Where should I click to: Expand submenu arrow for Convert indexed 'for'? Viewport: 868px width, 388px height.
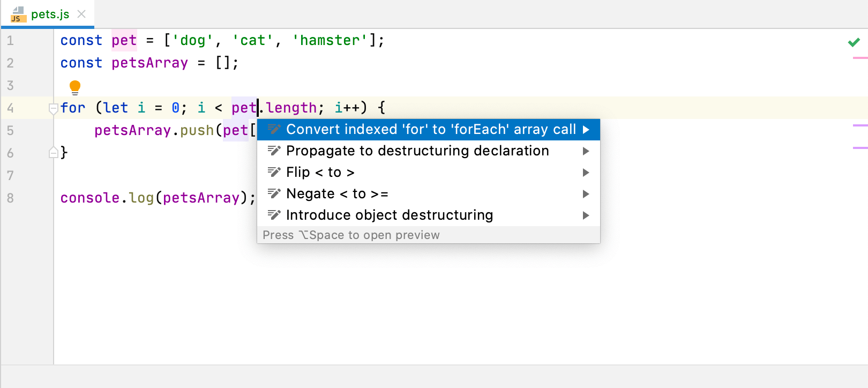[586, 130]
